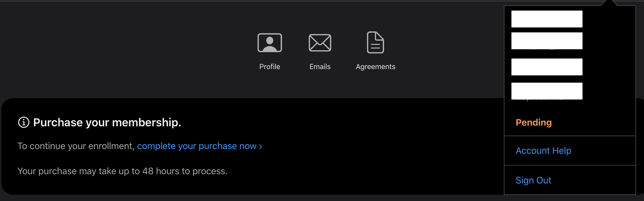Click the 48 hours processing notice text

coord(122,171)
